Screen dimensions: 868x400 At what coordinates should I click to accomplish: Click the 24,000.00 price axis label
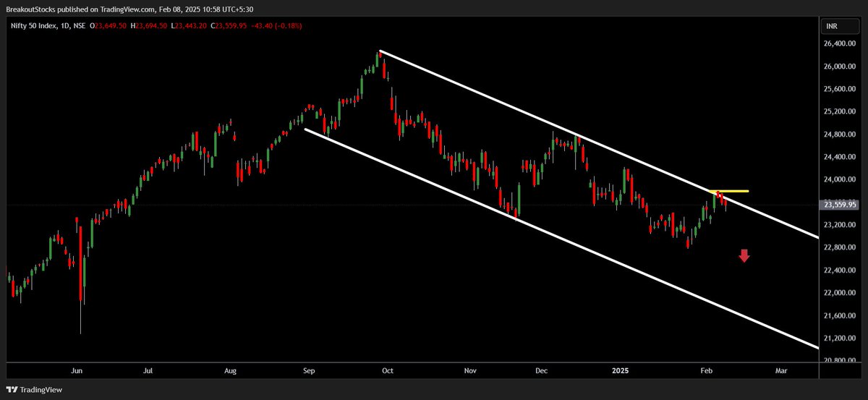(x=840, y=179)
